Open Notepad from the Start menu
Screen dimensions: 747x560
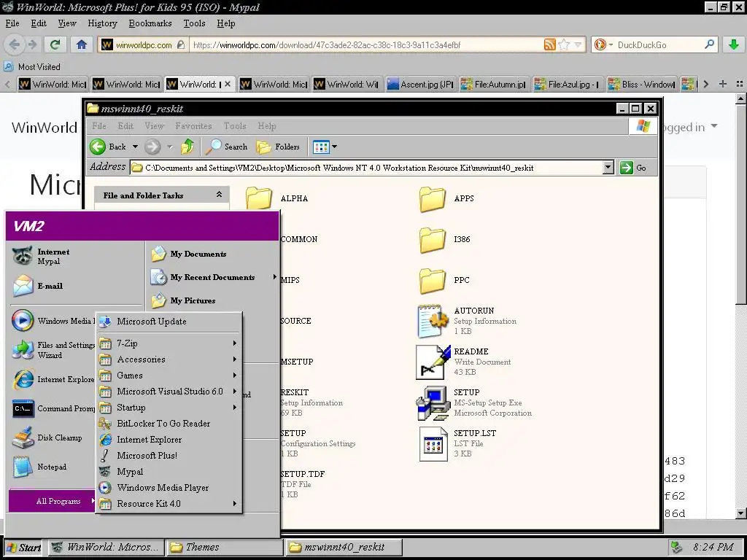click(53, 467)
